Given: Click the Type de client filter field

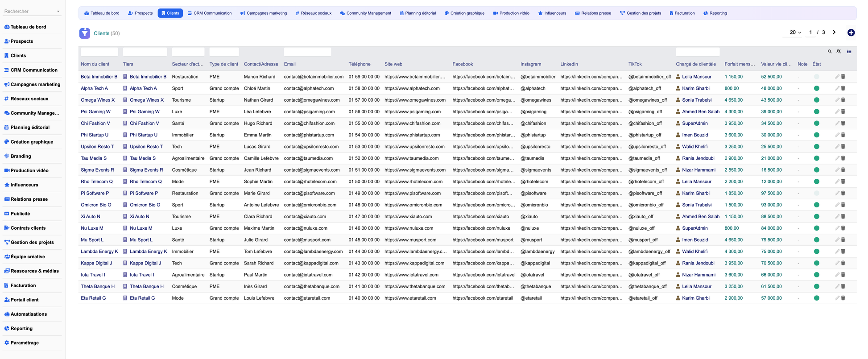Looking at the screenshot, I should pyautogui.click(x=224, y=52).
